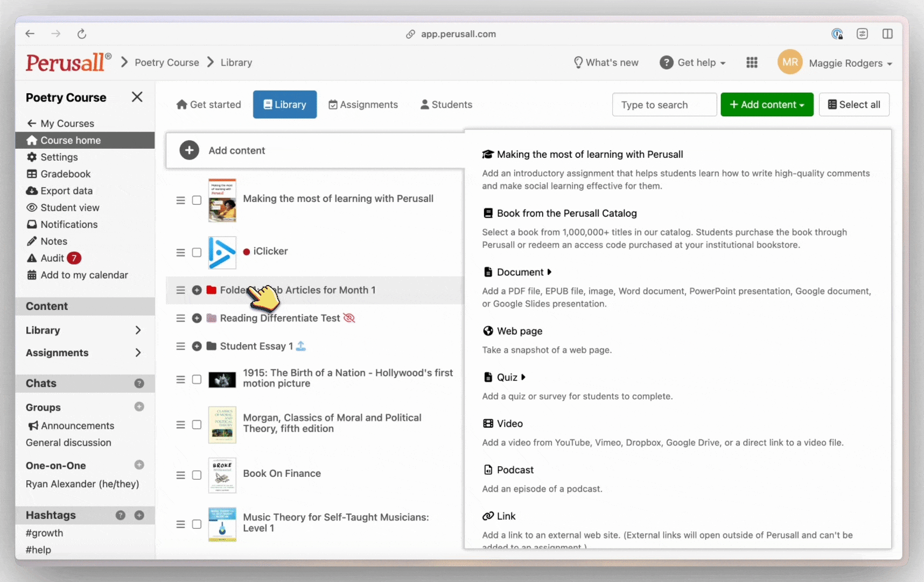
Task: Open the browser sidebar panel icon
Action: click(887, 34)
